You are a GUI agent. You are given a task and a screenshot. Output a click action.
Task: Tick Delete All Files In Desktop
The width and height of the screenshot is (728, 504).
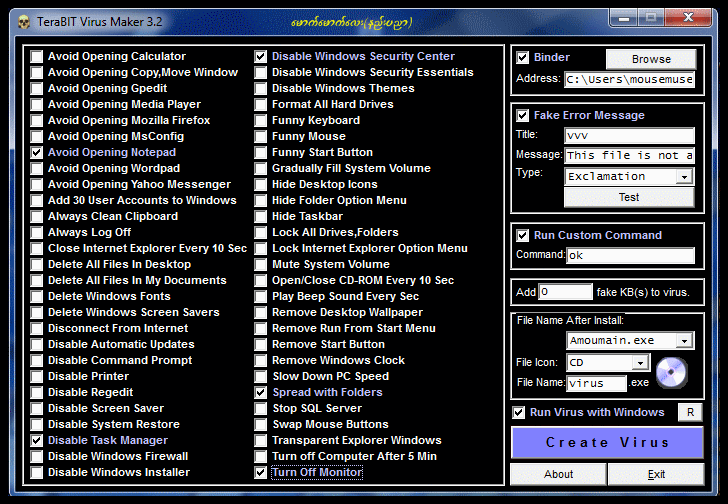point(37,265)
